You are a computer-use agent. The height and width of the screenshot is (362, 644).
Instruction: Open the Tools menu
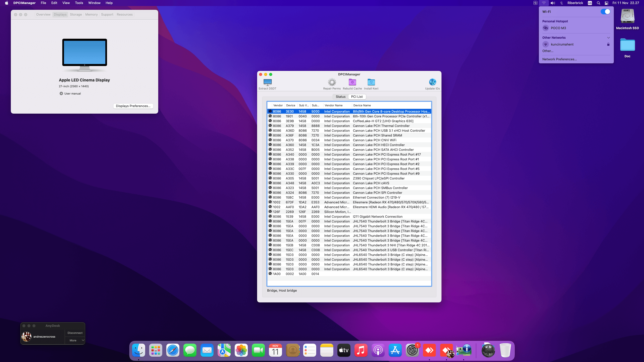coord(79,3)
